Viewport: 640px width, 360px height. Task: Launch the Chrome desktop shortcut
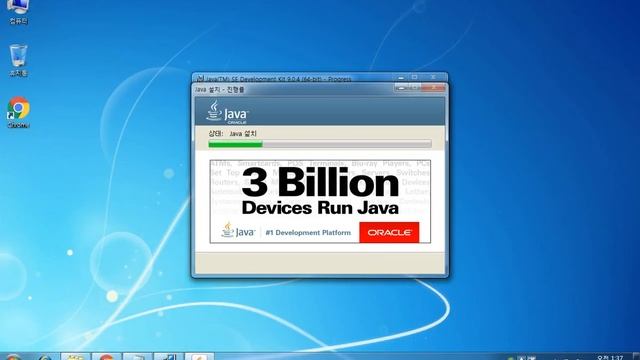(18, 112)
